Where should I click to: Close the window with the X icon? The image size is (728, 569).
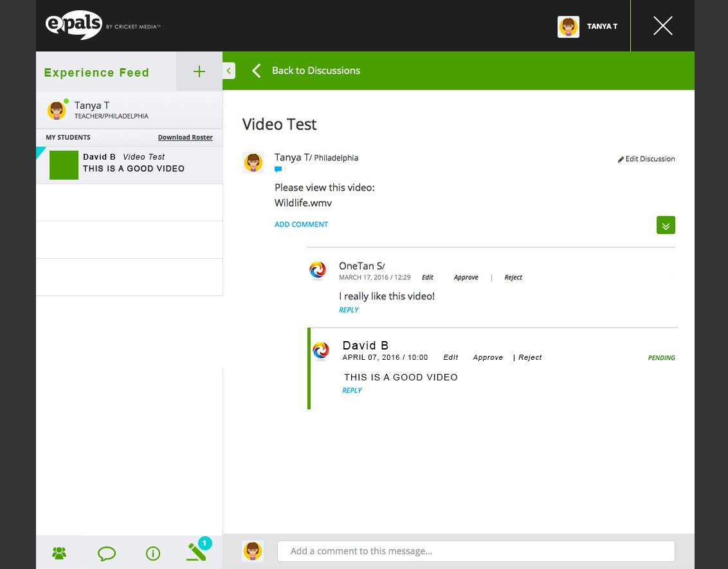pyautogui.click(x=662, y=26)
